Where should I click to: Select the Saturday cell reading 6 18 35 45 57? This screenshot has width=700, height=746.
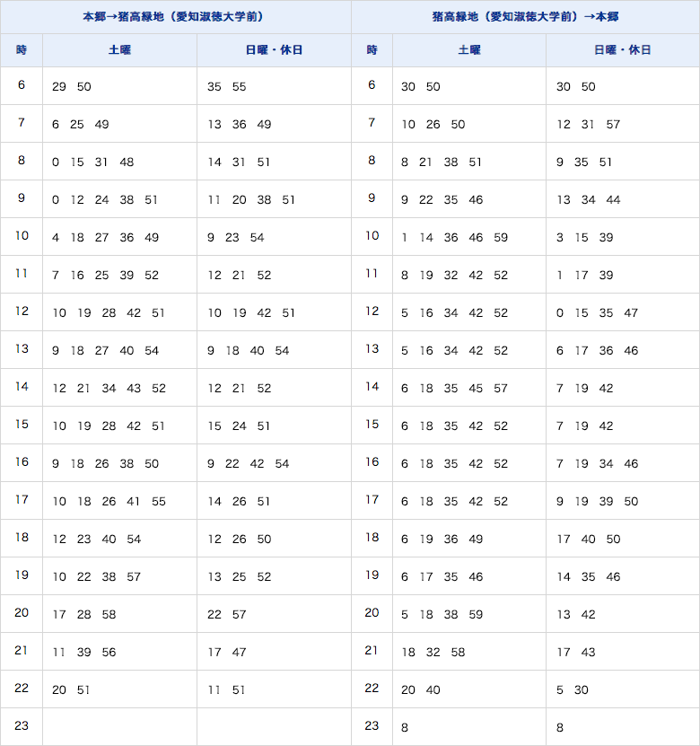pos(469,389)
